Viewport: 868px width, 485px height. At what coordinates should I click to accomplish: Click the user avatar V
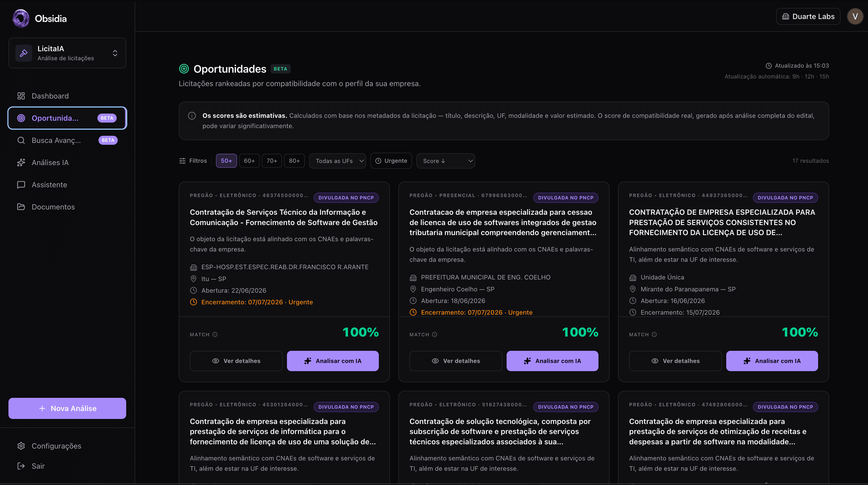tap(855, 17)
